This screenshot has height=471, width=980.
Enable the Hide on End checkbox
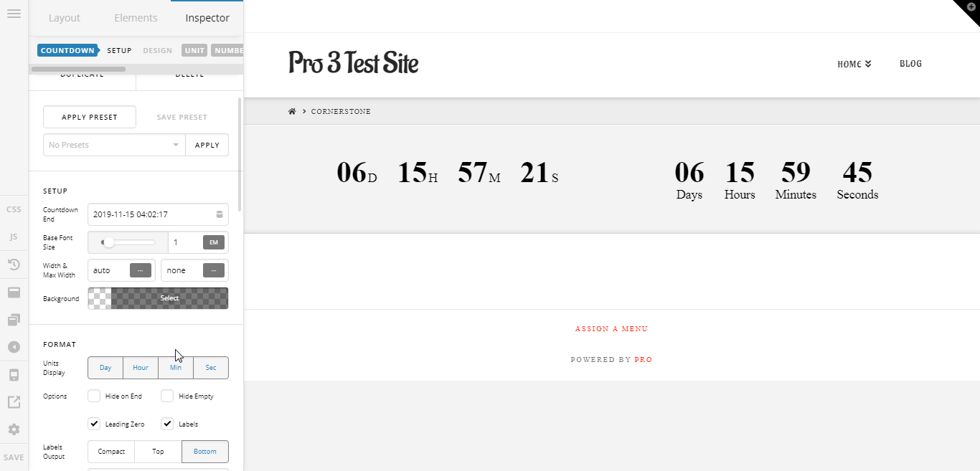94,396
